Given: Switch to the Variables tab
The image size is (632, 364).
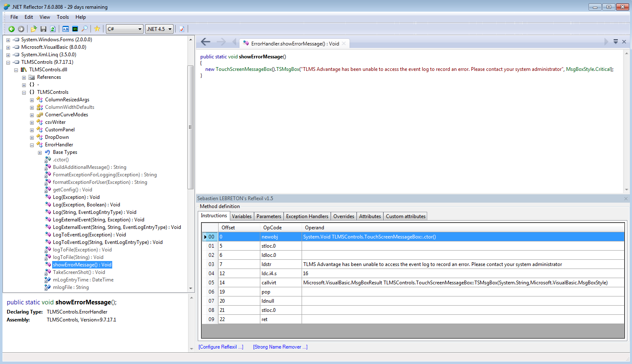Looking at the screenshot, I should (x=242, y=216).
